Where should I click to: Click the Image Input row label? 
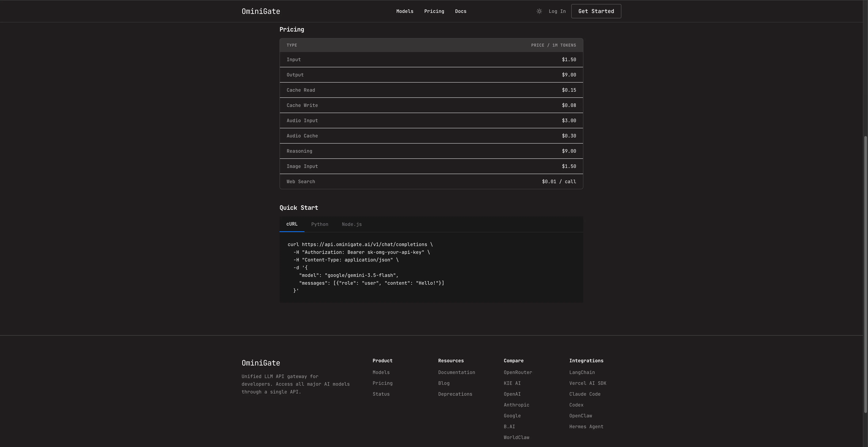(302, 166)
